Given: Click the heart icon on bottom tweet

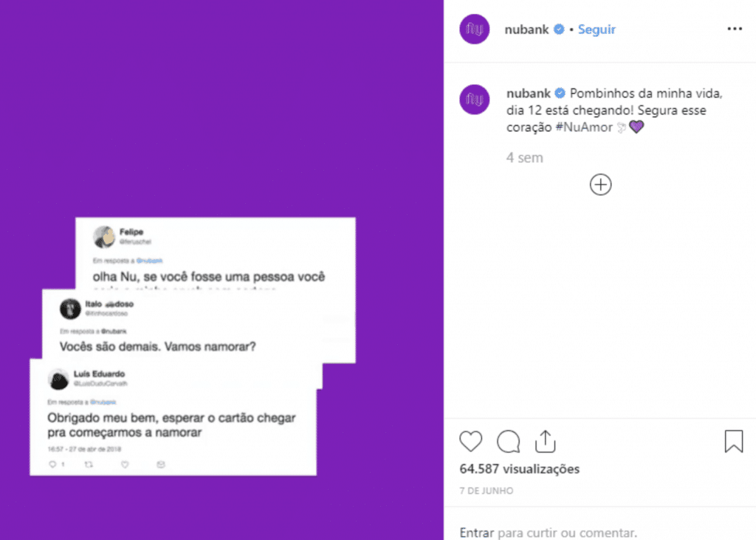Looking at the screenshot, I should pyautogui.click(x=125, y=465).
